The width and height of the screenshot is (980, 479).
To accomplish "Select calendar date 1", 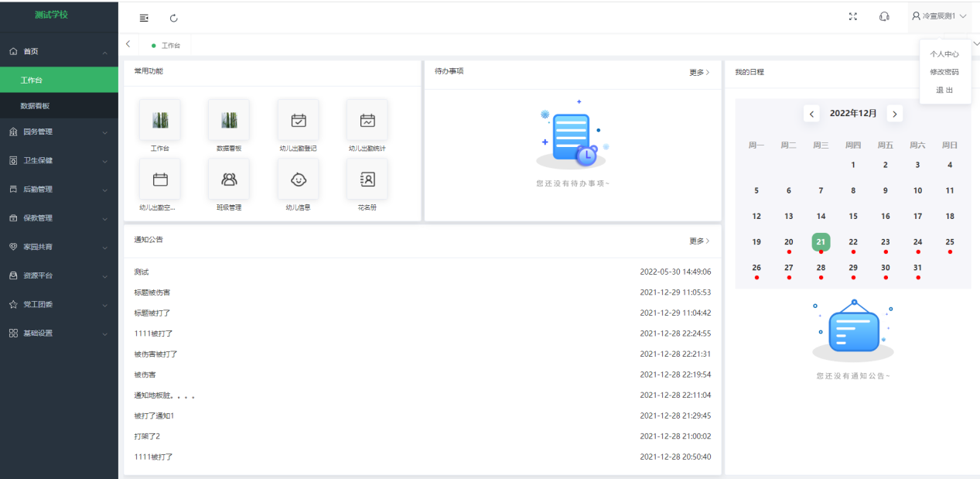I will 853,165.
